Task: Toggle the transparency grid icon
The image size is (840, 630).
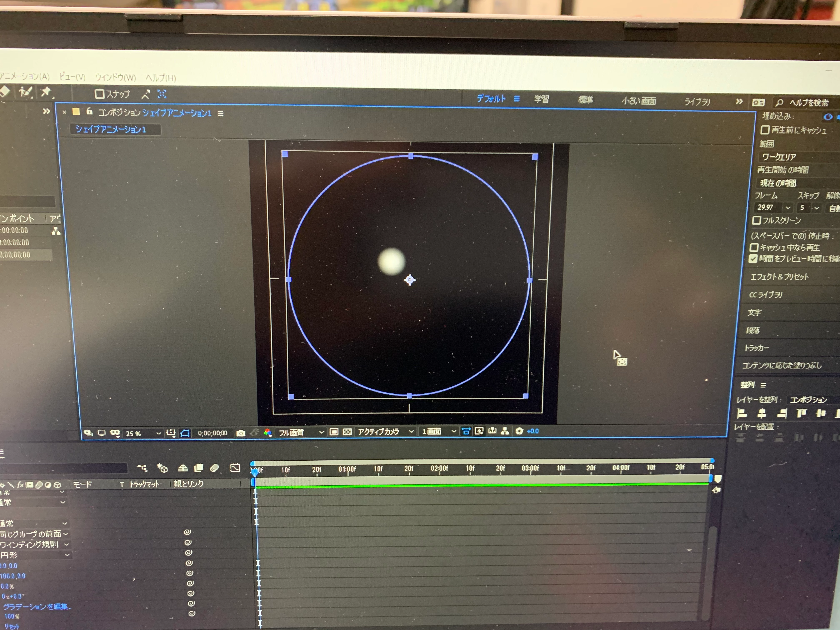Action: pyautogui.click(x=347, y=432)
